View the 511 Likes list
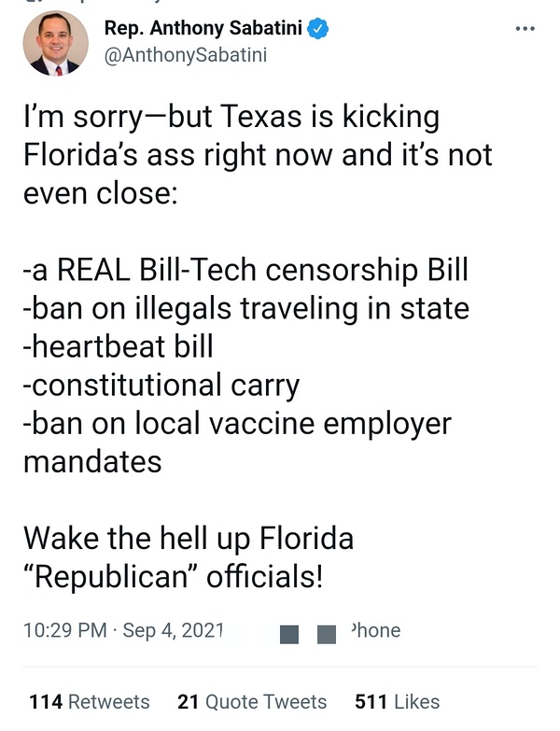Screen dimensions: 560x731 [x=397, y=701]
